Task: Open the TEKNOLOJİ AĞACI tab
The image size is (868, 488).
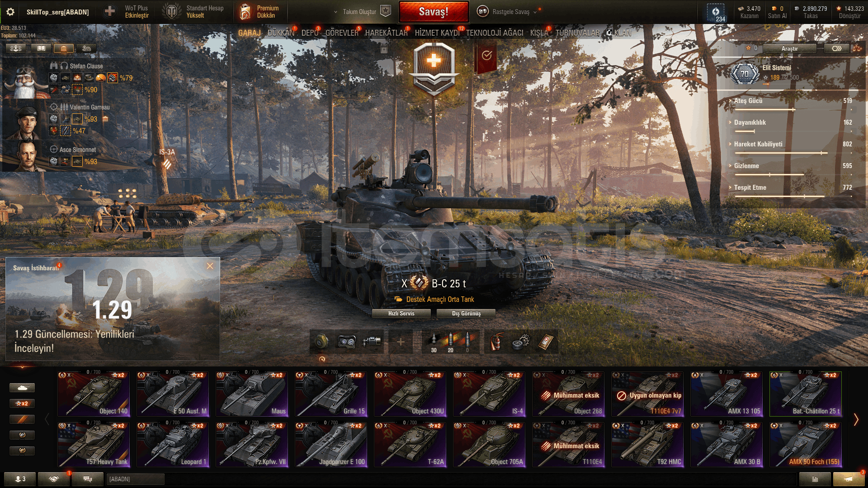Action: click(x=495, y=33)
